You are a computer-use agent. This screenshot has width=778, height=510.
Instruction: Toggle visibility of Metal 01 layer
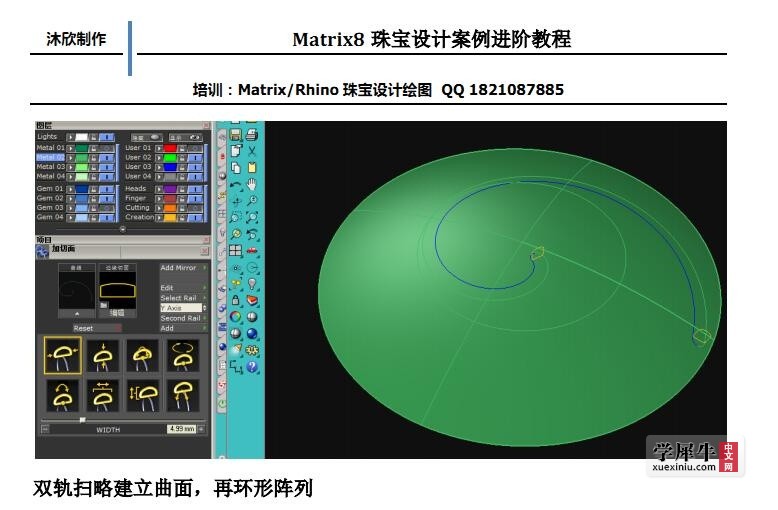[106, 148]
